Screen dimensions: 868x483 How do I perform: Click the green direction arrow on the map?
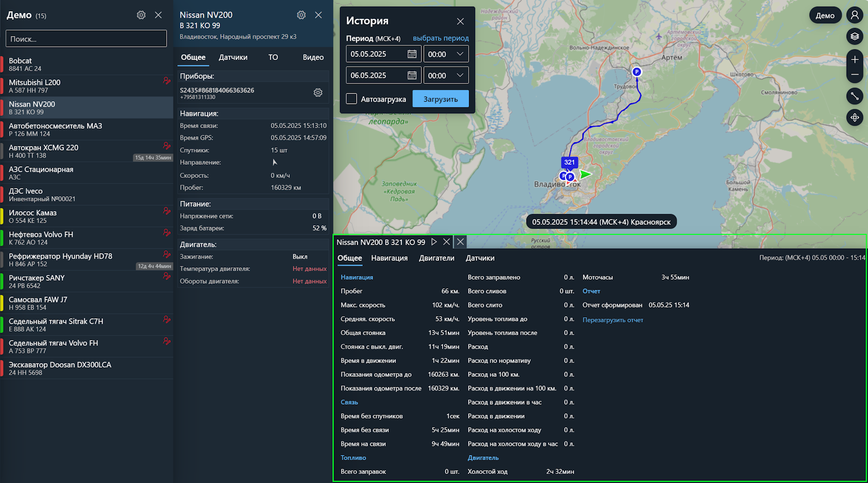point(586,174)
